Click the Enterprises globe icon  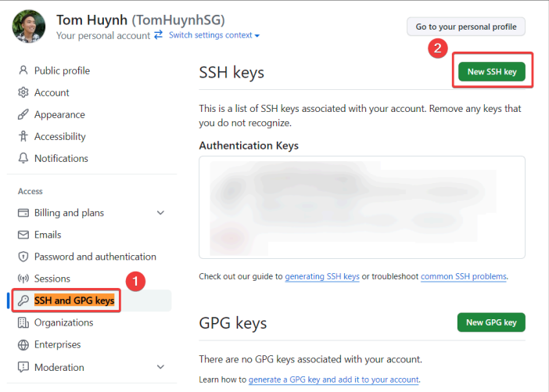point(23,345)
